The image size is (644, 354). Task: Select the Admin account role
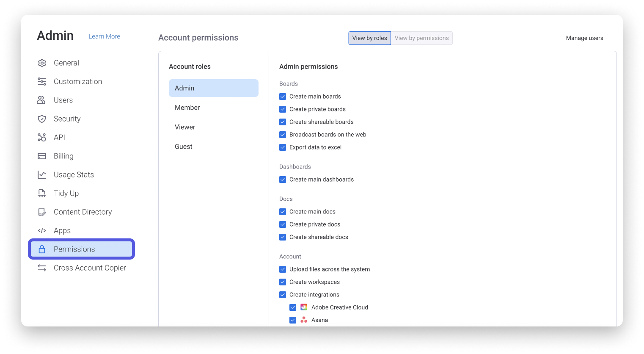[x=214, y=88]
